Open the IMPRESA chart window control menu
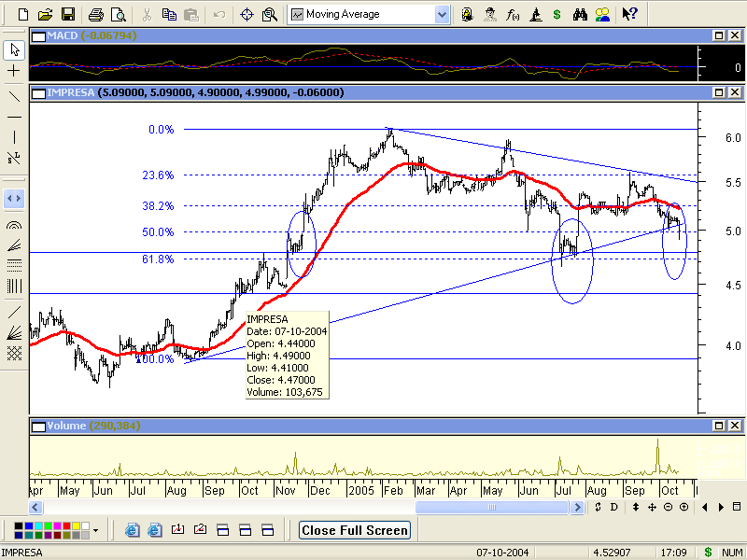 [x=37, y=92]
